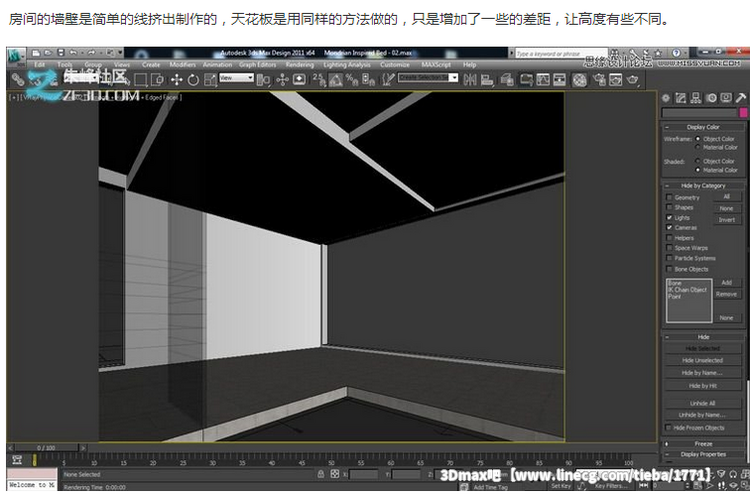This screenshot has height=494, width=750.
Task: Toggle Keyboard Shortcut Override icon
Action: (x=299, y=80)
